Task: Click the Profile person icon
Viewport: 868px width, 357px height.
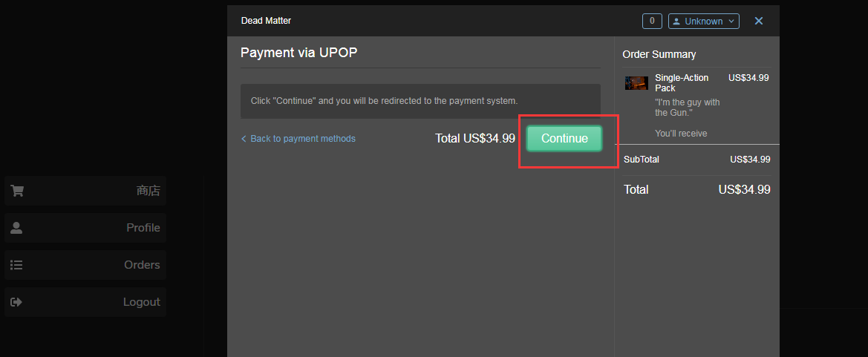Action: coord(16,228)
